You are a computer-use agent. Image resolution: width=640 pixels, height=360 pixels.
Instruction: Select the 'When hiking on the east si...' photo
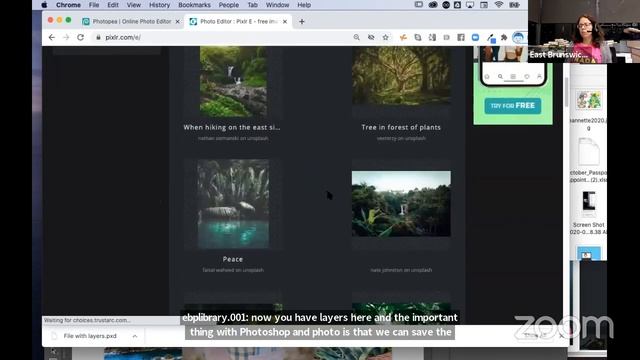pos(233,81)
